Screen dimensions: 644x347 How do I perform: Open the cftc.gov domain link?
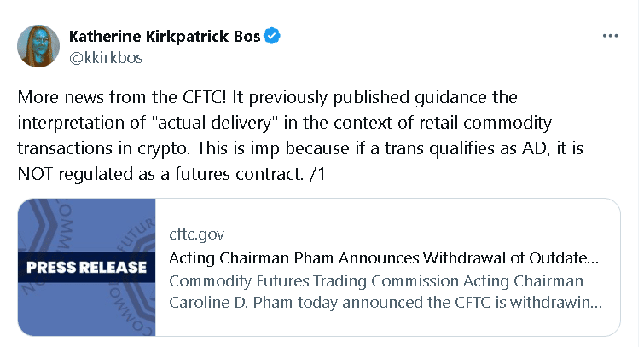click(199, 234)
